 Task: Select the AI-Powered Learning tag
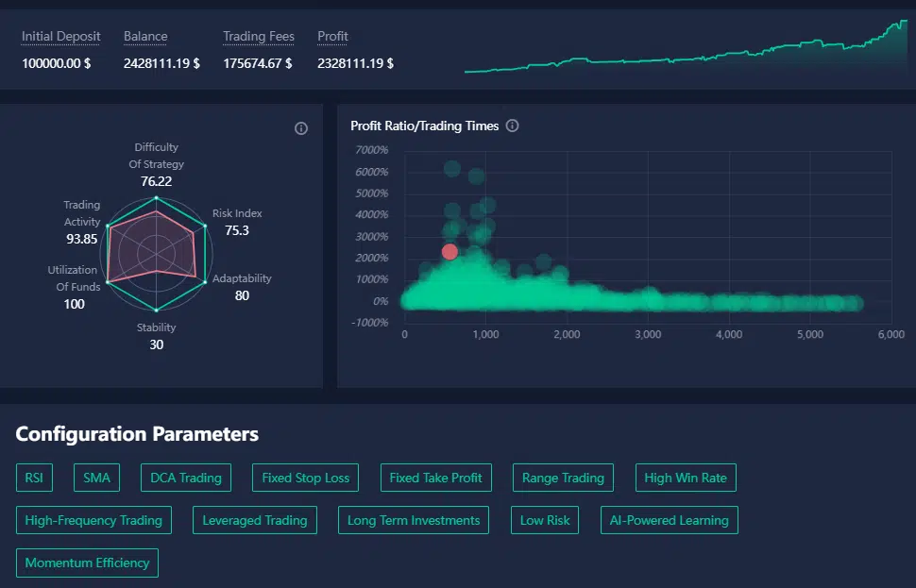670,520
